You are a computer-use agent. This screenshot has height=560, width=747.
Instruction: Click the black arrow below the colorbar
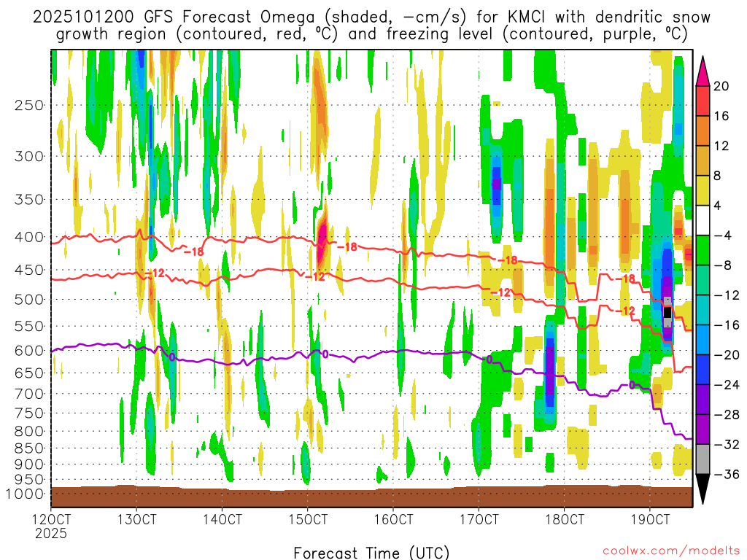703,489
